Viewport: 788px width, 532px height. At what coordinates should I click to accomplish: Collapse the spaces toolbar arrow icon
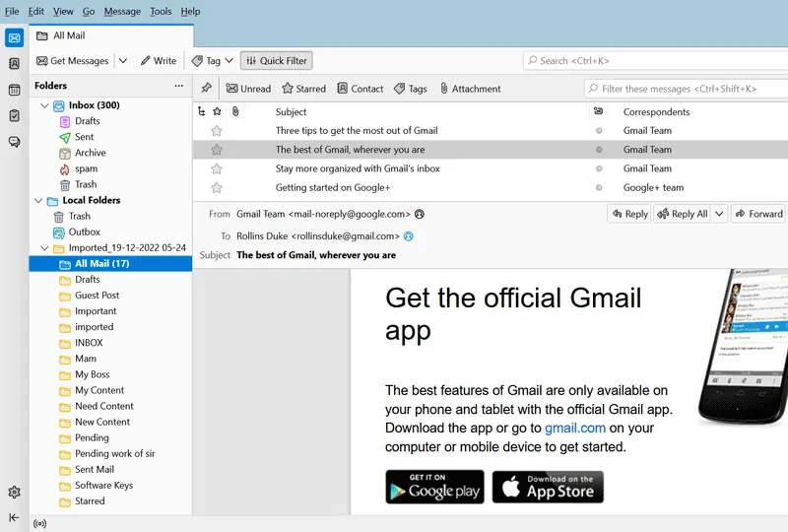pos(14,517)
